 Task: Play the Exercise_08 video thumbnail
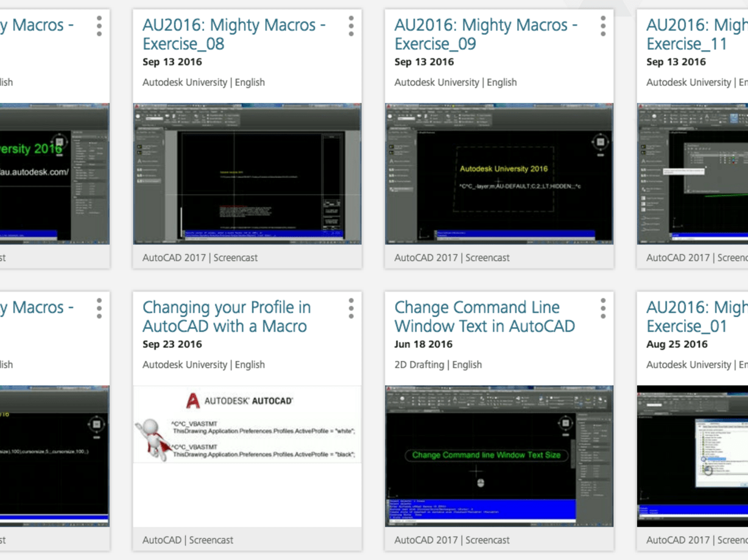247,173
